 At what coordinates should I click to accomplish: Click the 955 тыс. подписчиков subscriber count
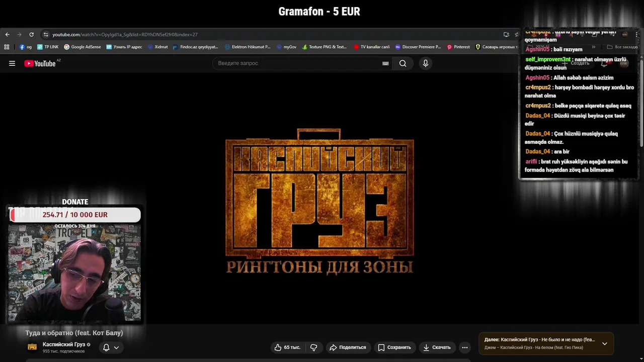[63, 351]
